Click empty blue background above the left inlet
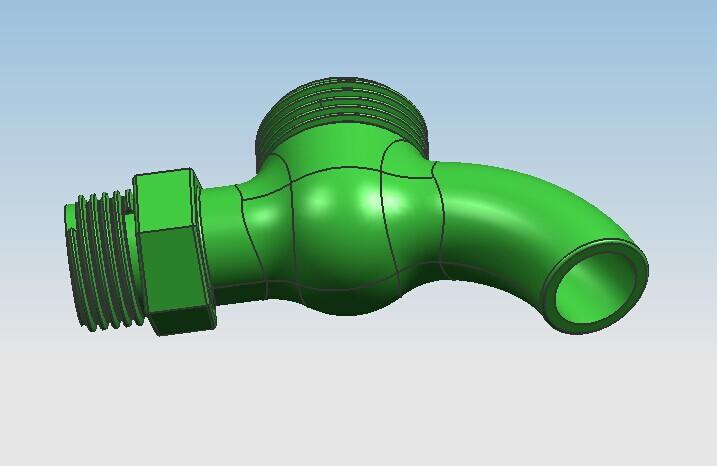Viewport: 717px width, 466px height. [100, 80]
